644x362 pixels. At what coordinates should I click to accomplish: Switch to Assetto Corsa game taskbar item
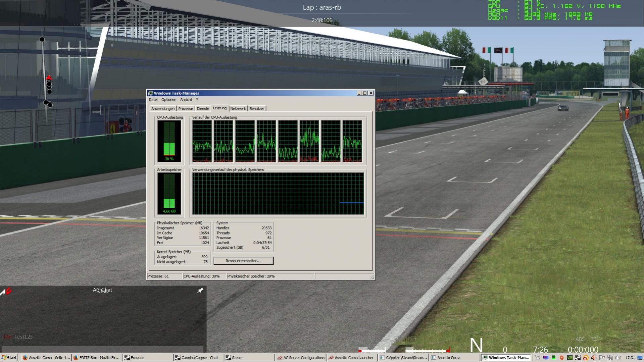click(x=454, y=358)
